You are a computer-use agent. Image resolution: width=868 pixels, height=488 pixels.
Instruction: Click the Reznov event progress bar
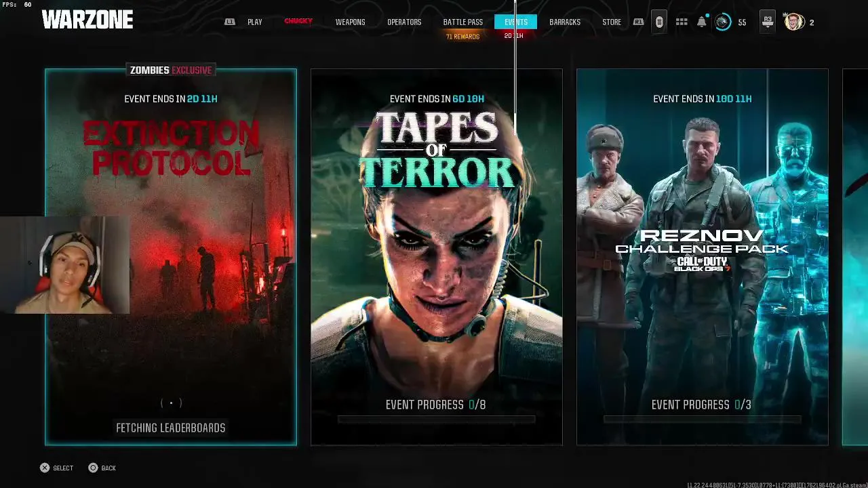(x=703, y=420)
